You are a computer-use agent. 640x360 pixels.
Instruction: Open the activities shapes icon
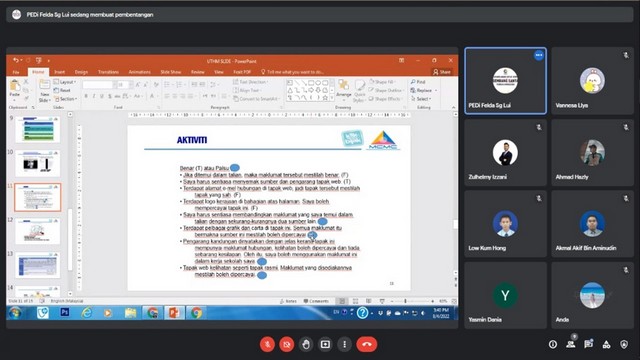tap(606, 344)
